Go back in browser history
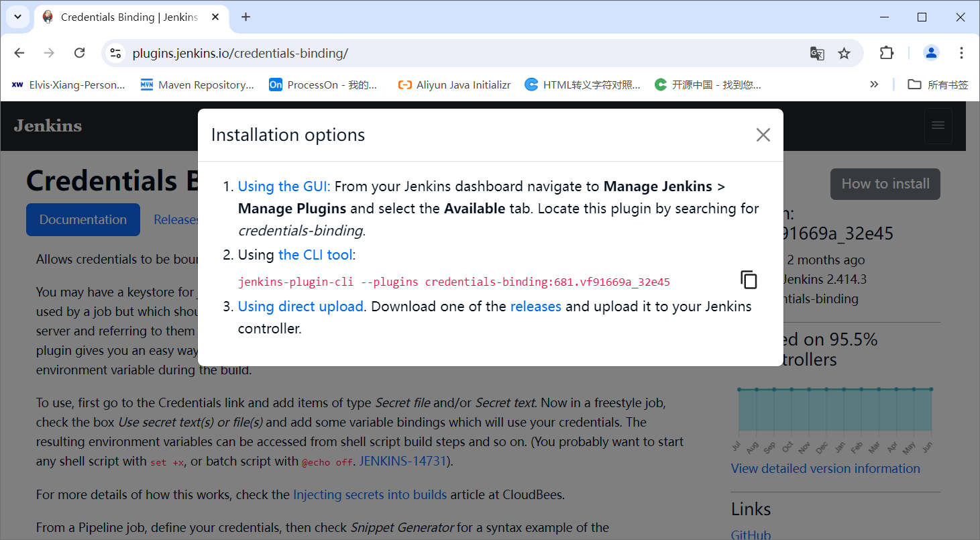Screen dimensions: 980x540 click(19, 53)
